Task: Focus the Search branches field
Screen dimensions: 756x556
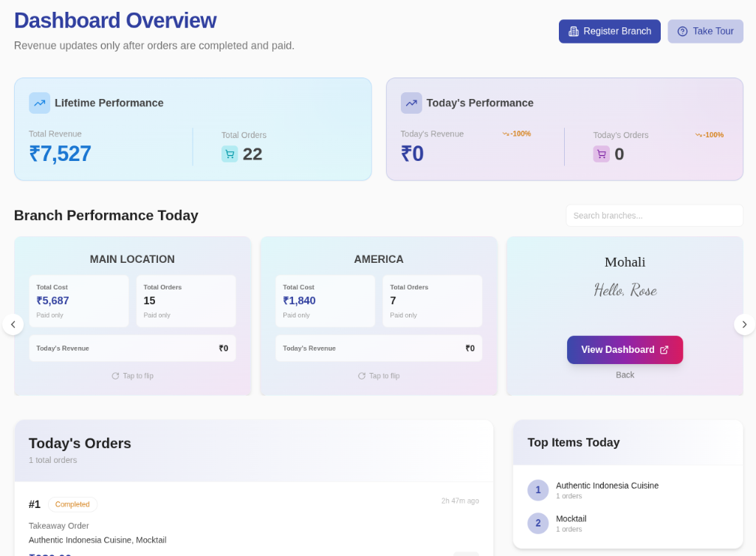Action: [654, 216]
